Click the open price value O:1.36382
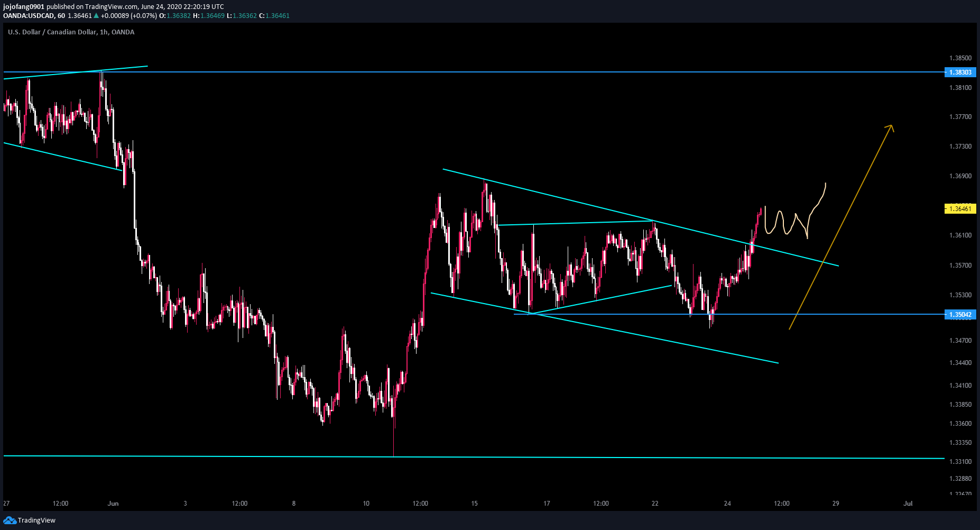Viewport: 980px width, 530px height. [x=175, y=16]
